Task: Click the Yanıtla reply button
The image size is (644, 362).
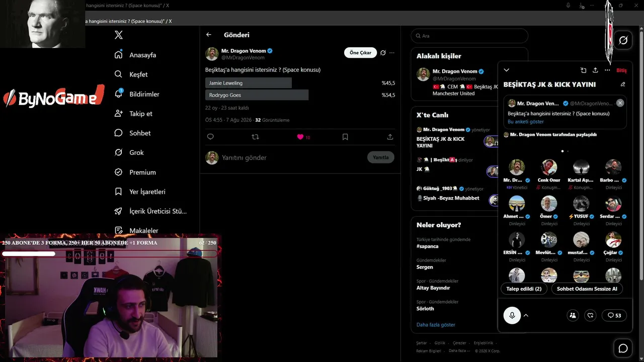Action: coord(381,157)
